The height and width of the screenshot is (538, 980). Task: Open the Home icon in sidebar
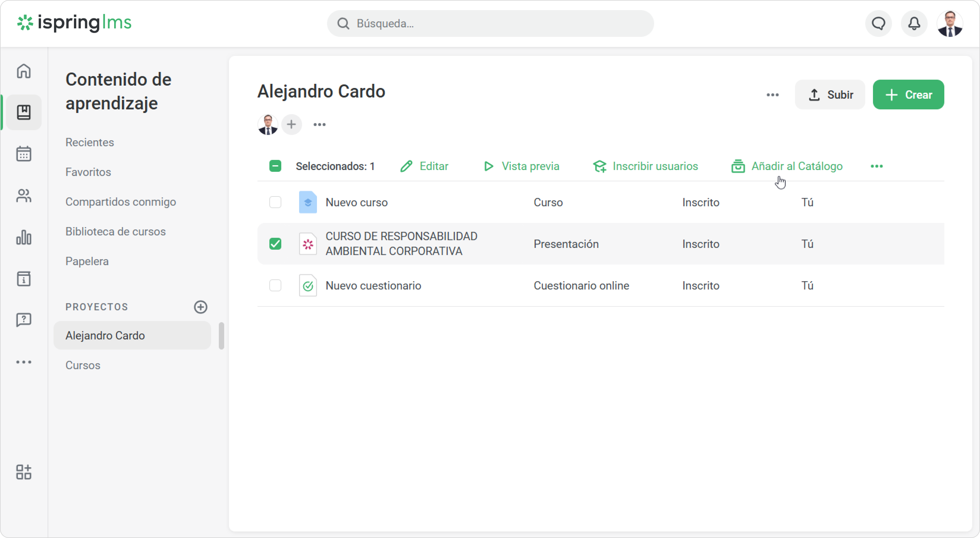24,71
